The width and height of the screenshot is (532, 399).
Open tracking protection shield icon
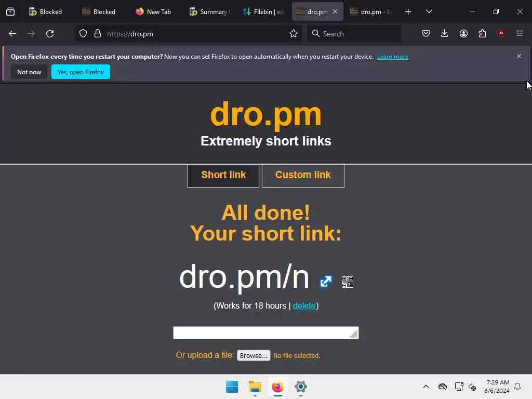(x=83, y=34)
